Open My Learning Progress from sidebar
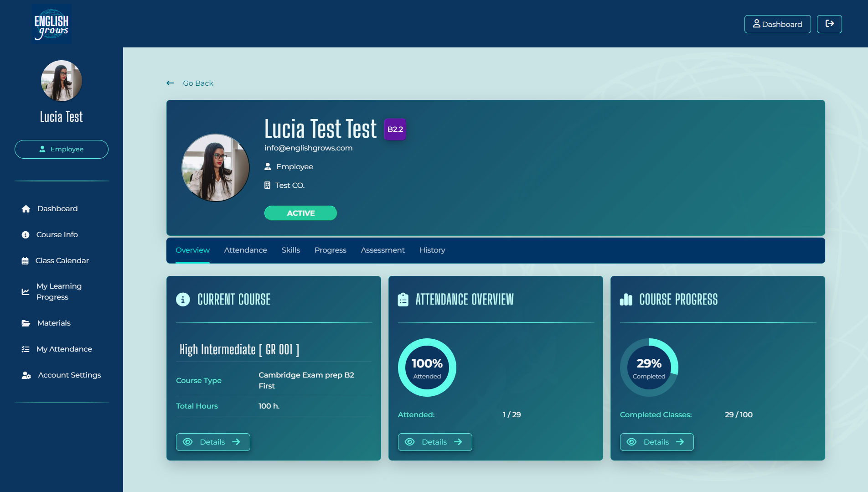The width and height of the screenshot is (868, 492). pyautogui.click(x=59, y=292)
